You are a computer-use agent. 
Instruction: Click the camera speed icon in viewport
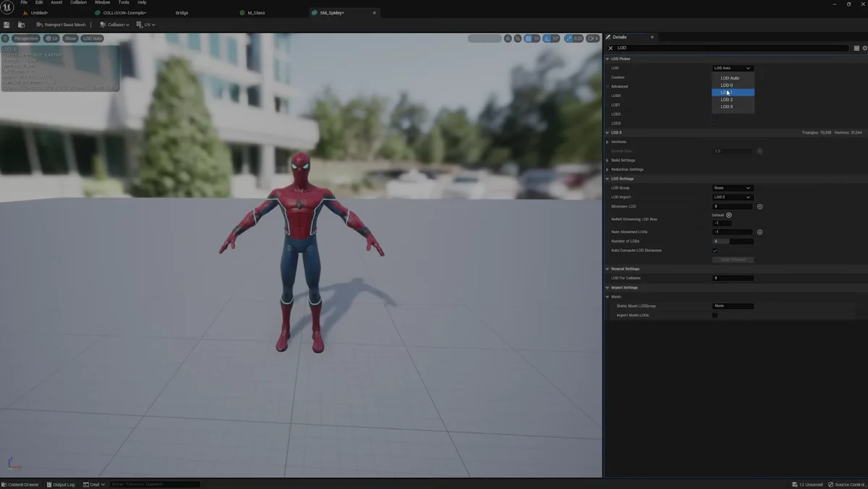point(593,38)
